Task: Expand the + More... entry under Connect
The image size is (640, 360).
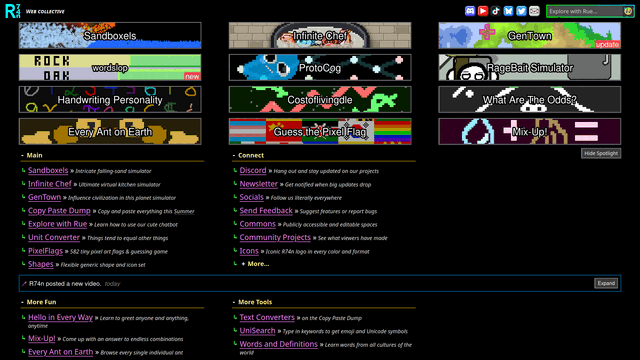Action: (x=255, y=264)
